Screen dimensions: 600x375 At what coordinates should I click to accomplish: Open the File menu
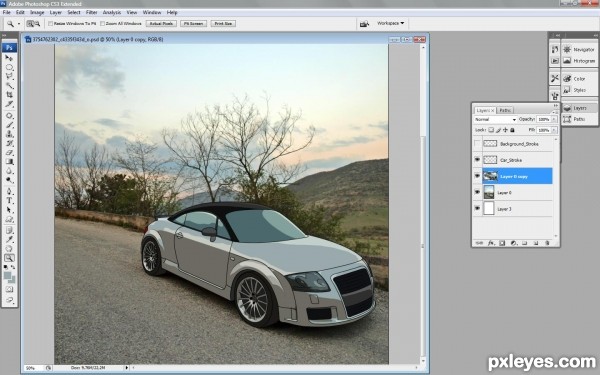pos(7,13)
